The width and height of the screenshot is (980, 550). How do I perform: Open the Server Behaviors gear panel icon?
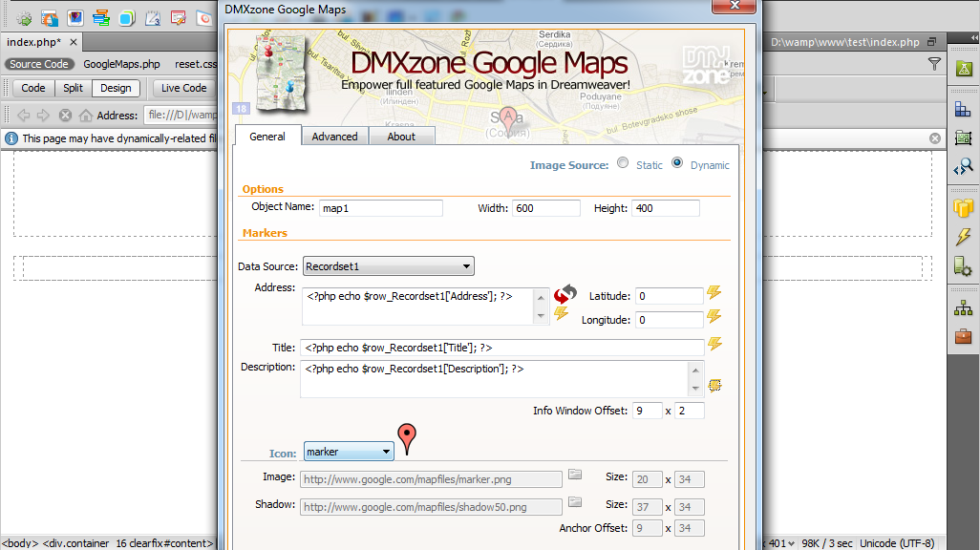(963, 265)
